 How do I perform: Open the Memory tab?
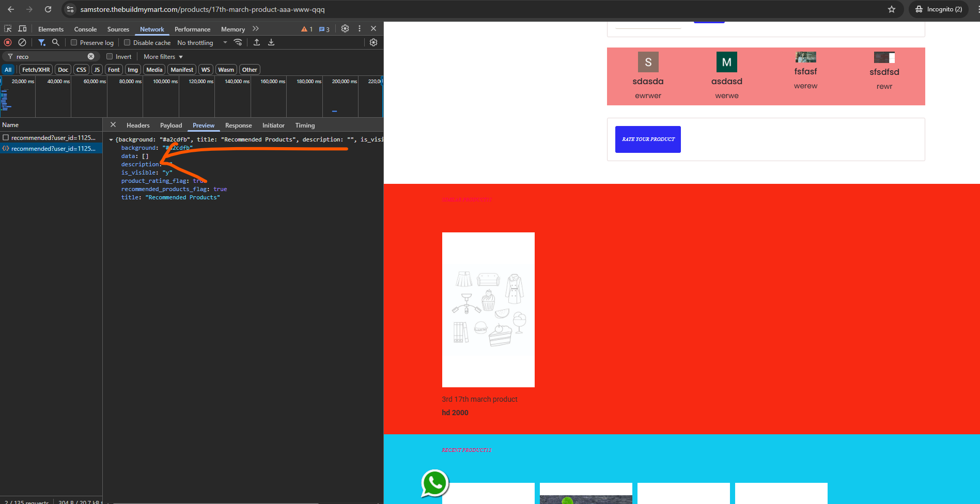(233, 29)
